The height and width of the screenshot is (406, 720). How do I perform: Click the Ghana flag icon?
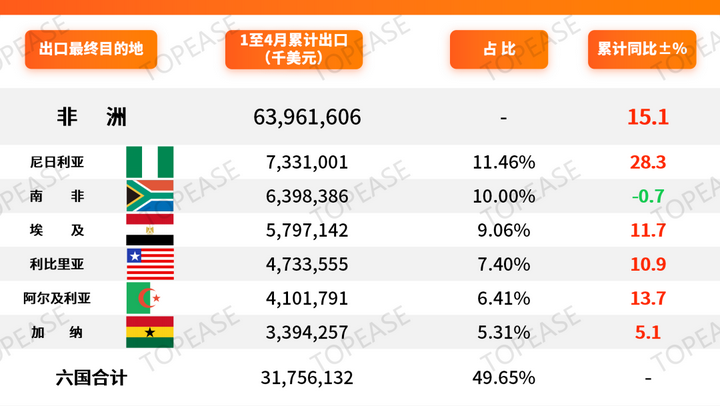point(150,332)
